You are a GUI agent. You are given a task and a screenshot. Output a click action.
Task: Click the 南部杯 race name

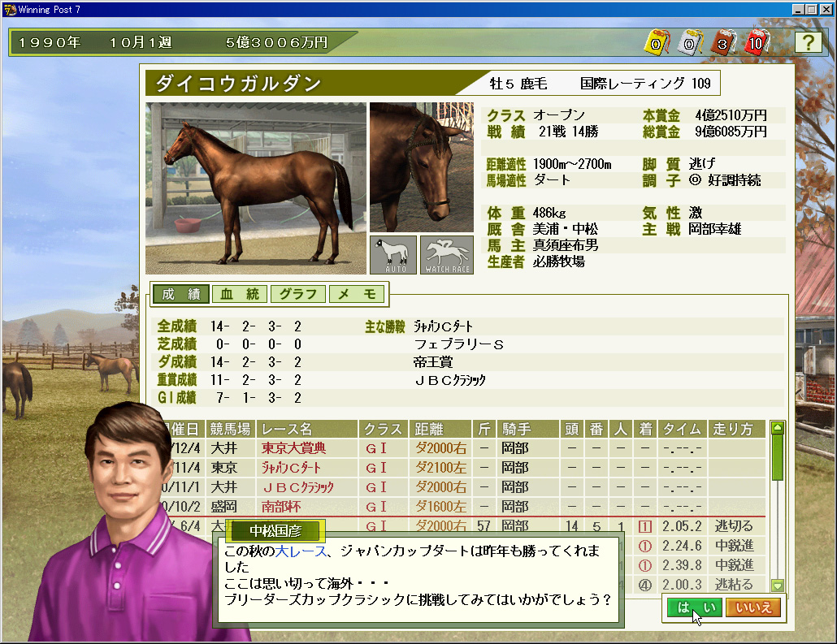[x=281, y=506]
